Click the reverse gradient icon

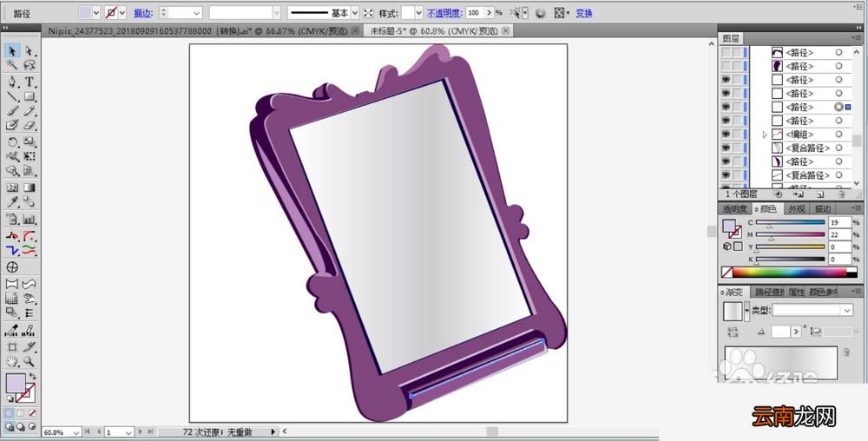pyautogui.click(x=733, y=332)
